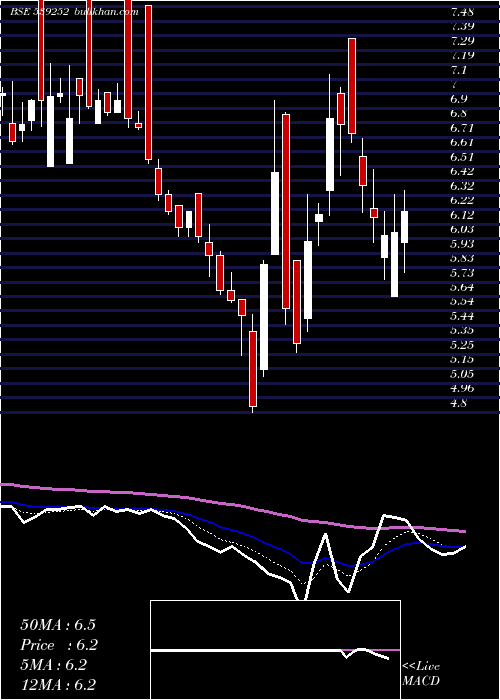Click the 7.48 price axis label
Viewport: 500px width, 700px height.
(462, 12)
